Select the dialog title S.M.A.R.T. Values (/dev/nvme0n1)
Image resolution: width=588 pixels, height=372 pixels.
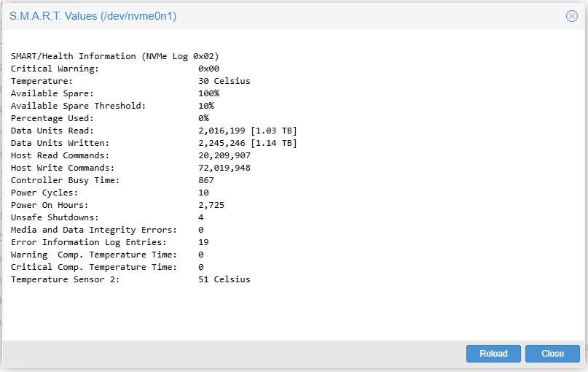(x=93, y=16)
